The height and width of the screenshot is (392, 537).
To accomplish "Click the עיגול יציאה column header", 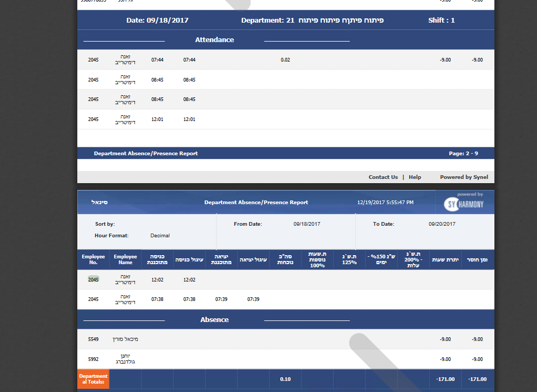I will tap(254, 259).
